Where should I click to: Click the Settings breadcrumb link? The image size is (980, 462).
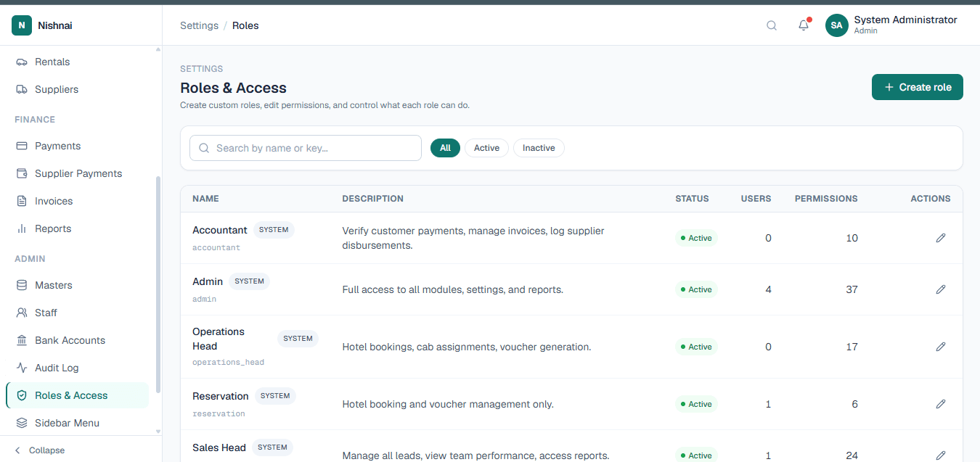coord(199,25)
